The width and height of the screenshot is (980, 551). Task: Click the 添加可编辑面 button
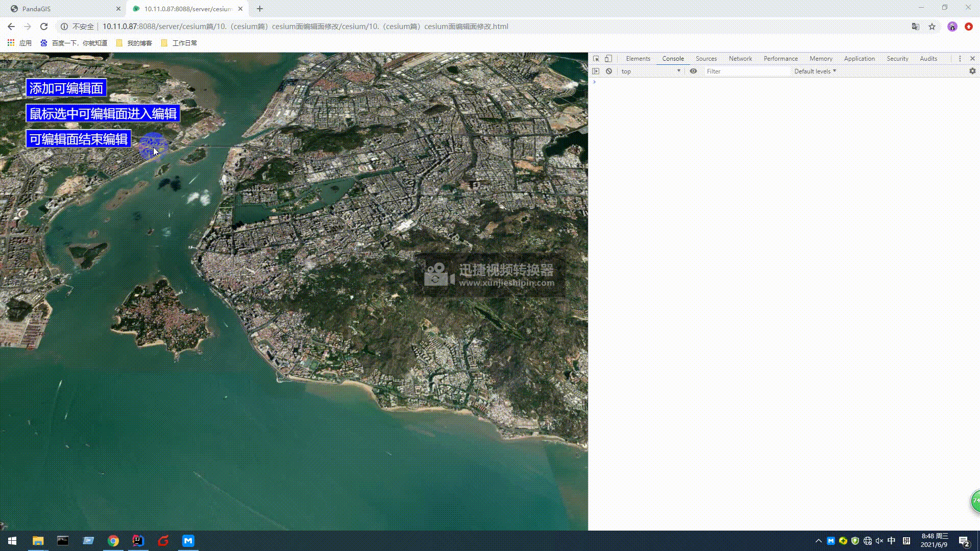pos(66,88)
